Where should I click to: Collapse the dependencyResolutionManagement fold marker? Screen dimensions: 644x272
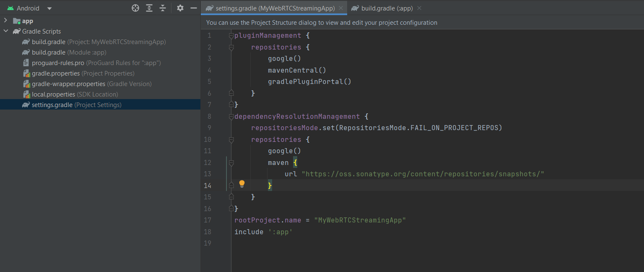tap(231, 117)
